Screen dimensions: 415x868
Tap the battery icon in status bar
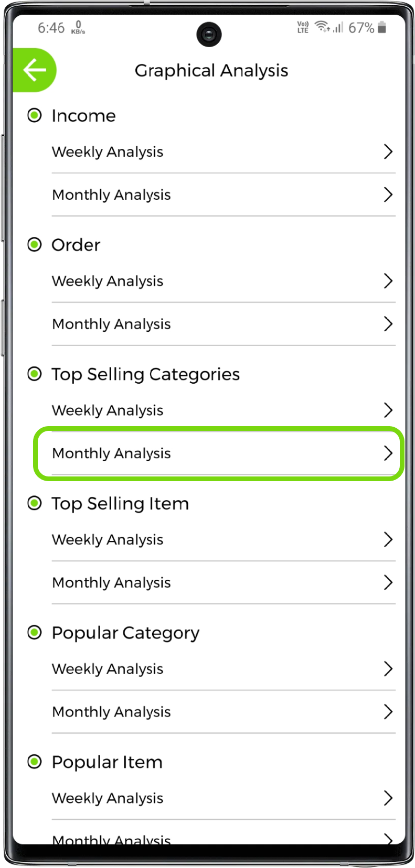(382, 27)
